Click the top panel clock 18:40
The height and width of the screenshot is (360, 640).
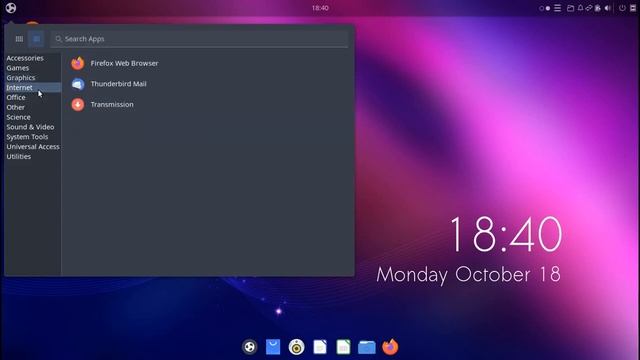click(320, 8)
